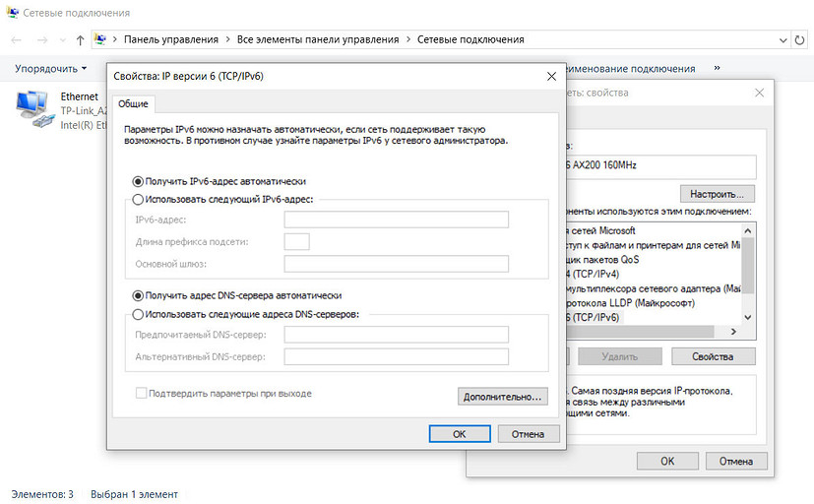Select 'Использовать следующий IPv6-адрес' option

pyautogui.click(x=138, y=199)
